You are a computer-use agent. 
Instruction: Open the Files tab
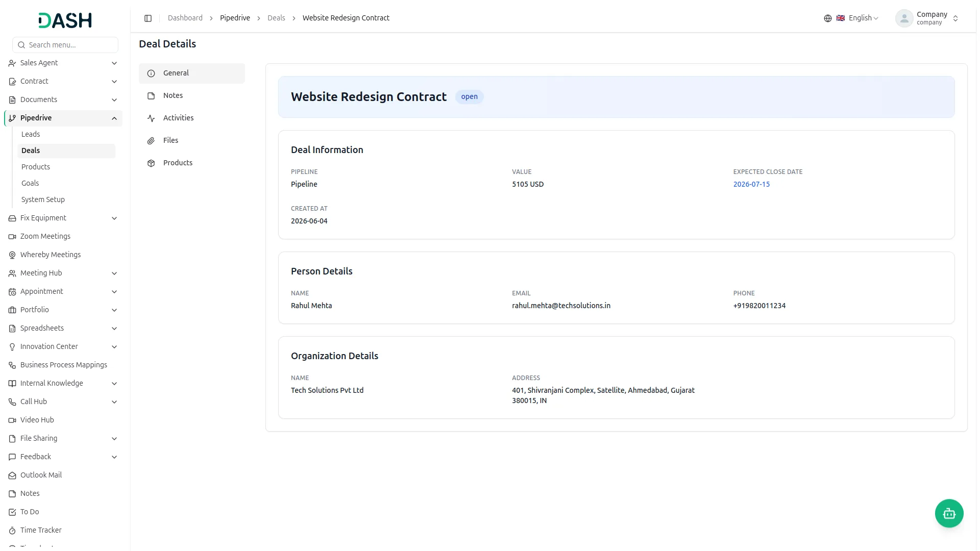192,141
